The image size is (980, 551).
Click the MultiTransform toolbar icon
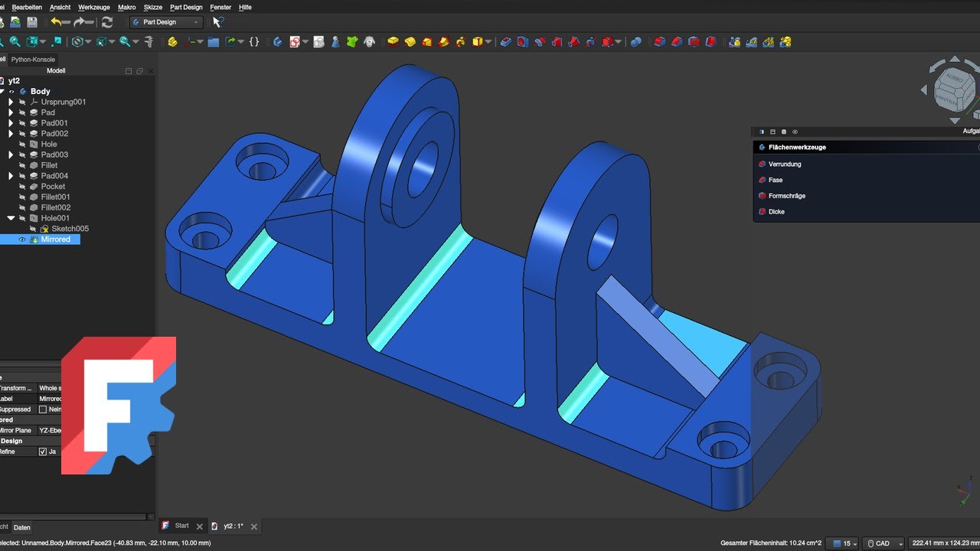pos(786,42)
